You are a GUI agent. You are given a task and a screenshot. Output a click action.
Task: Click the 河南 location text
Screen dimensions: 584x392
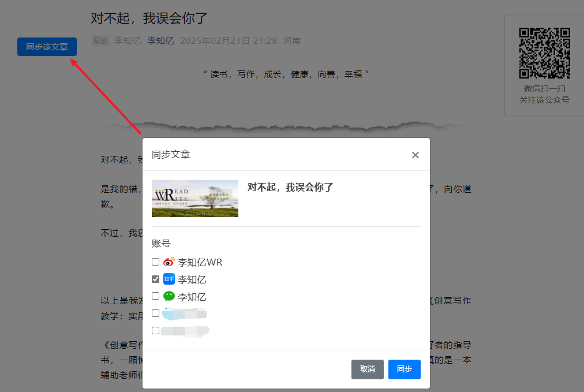[291, 40]
